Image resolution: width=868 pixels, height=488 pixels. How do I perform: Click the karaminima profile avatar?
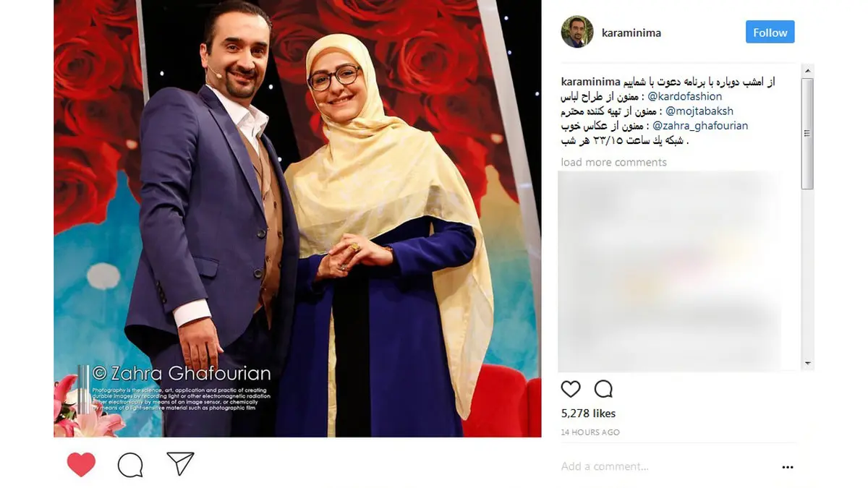coord(577,32)
